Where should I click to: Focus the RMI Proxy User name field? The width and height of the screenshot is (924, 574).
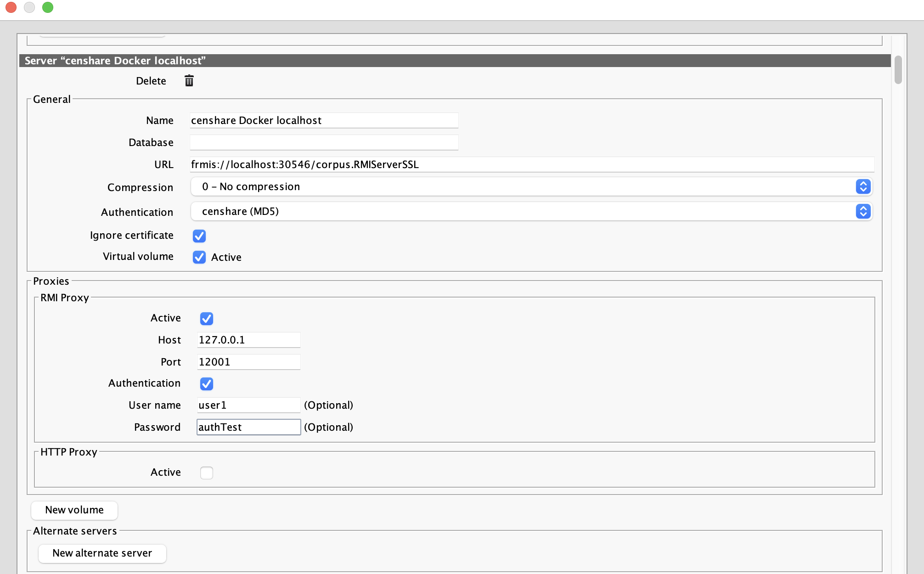click(x=248, y=405)
